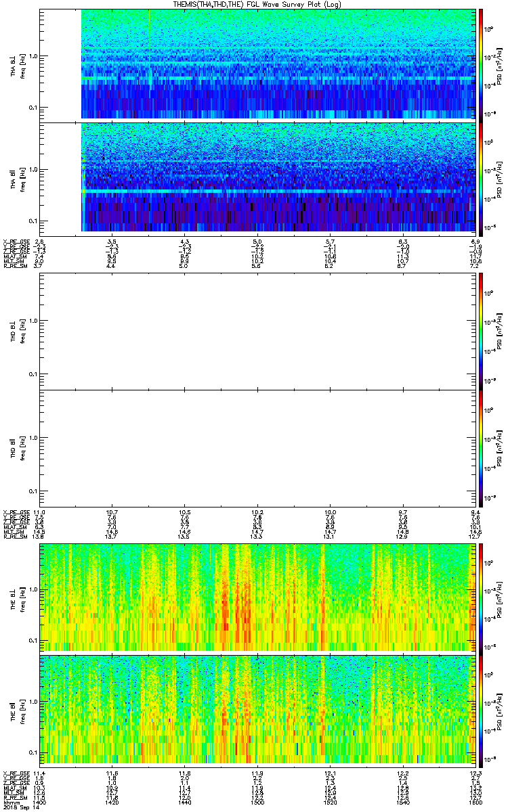This screenshot has height=812, width=508.
Task: Click the empty THD B-perpendicular panel
Action: tap(257, 331)
